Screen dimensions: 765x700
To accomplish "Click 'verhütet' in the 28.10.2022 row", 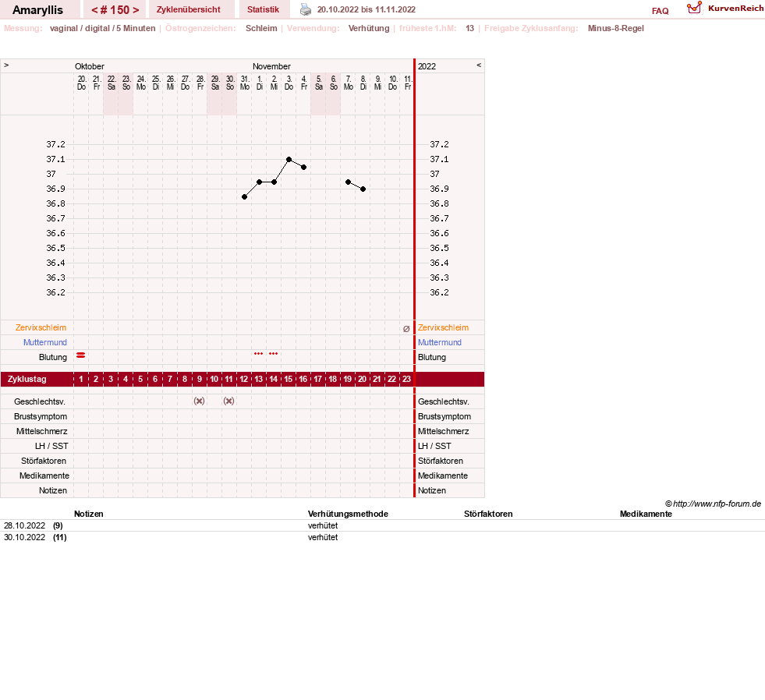I will pos(323,525).
